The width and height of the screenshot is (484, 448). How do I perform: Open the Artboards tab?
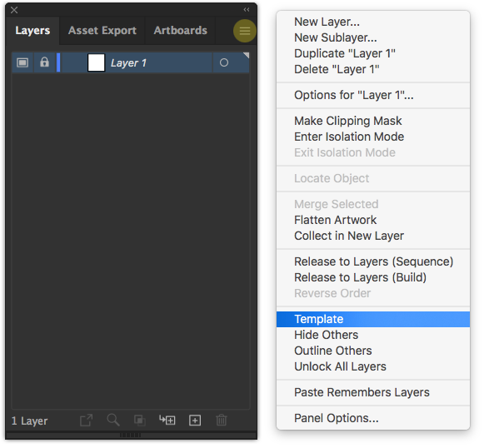181,31
